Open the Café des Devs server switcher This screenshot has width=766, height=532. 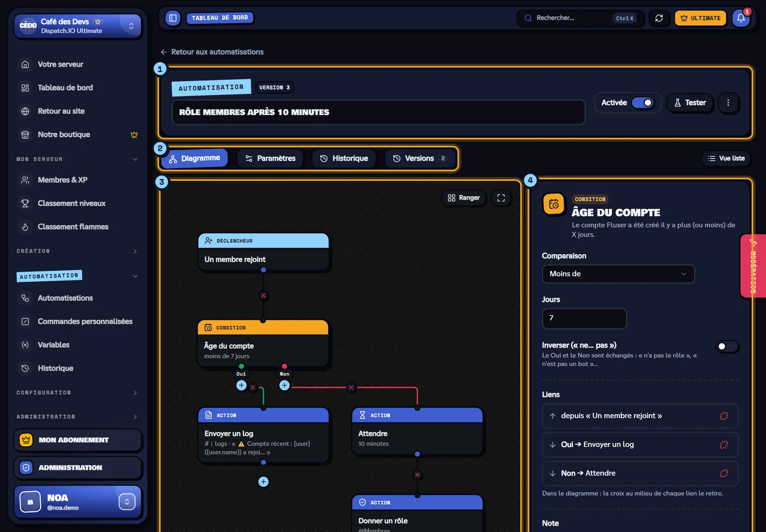[x=78, y=26]
